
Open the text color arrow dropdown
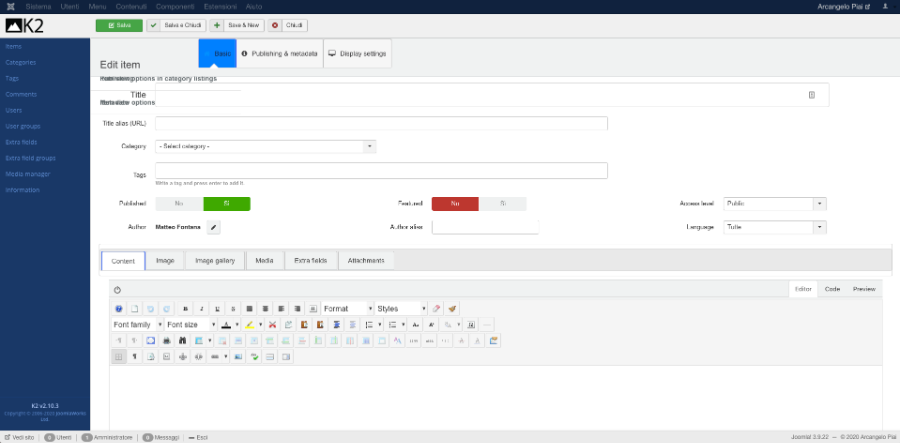click(x=237, y=324)
